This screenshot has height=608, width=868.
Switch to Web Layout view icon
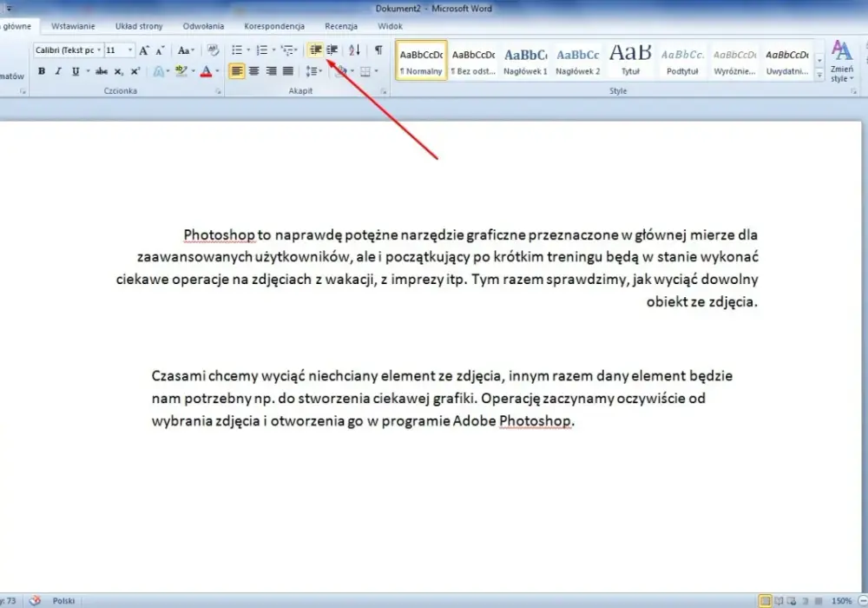pos(792,601)
